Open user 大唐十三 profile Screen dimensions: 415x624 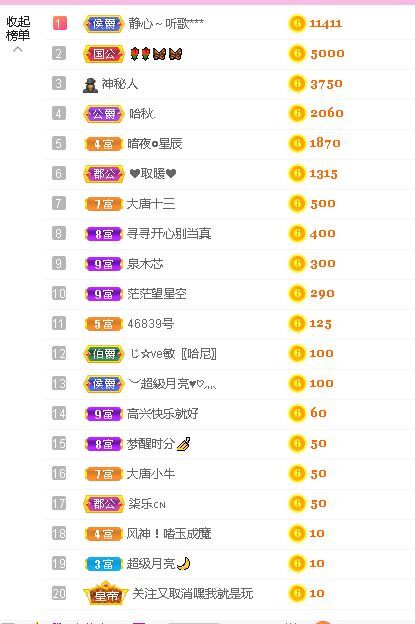150,204
